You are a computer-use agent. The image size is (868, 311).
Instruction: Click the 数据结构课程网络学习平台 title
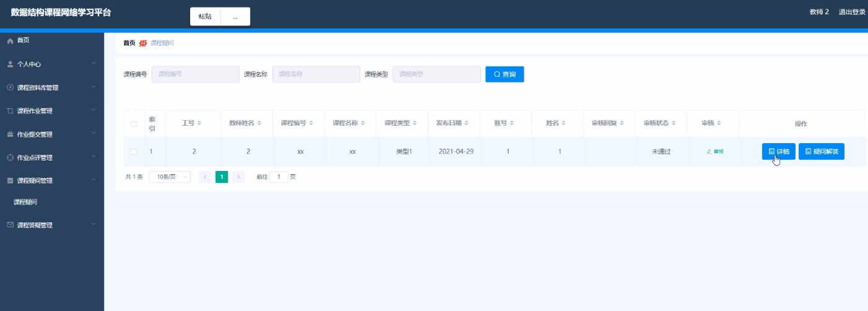[61, 12]
